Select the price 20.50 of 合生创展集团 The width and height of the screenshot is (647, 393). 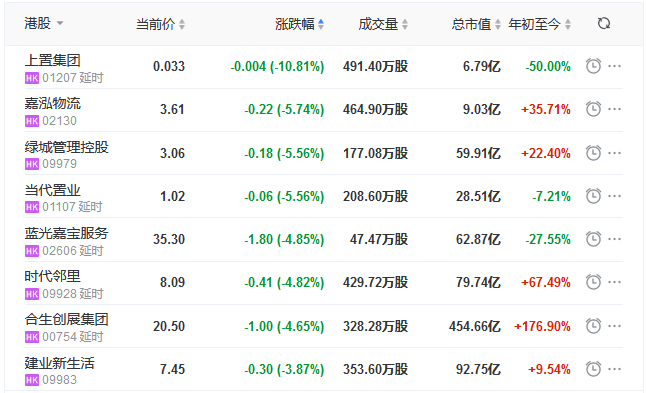pyautogui.click(x=169, y=326)
